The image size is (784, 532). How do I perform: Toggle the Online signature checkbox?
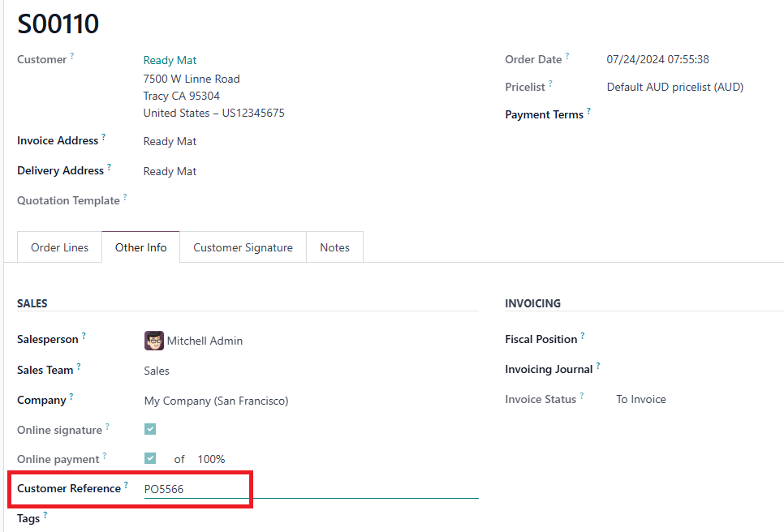click(x=150, y=429)
